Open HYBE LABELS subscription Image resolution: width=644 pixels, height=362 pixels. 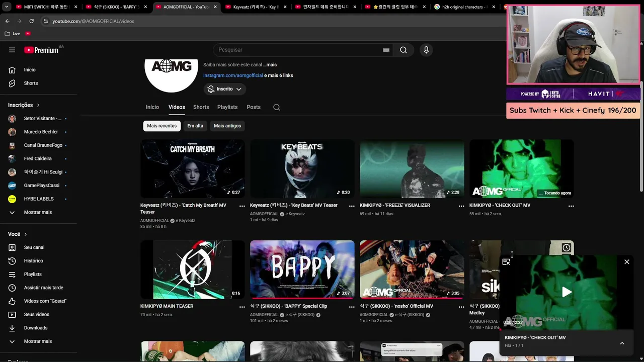pos(39,199)
